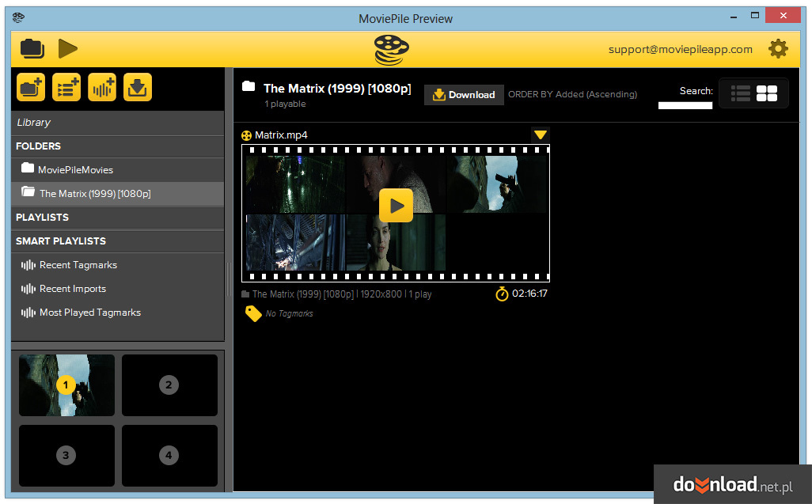
Task: Select the MoviePileMovies folder
Action: (x=118, y=170)
